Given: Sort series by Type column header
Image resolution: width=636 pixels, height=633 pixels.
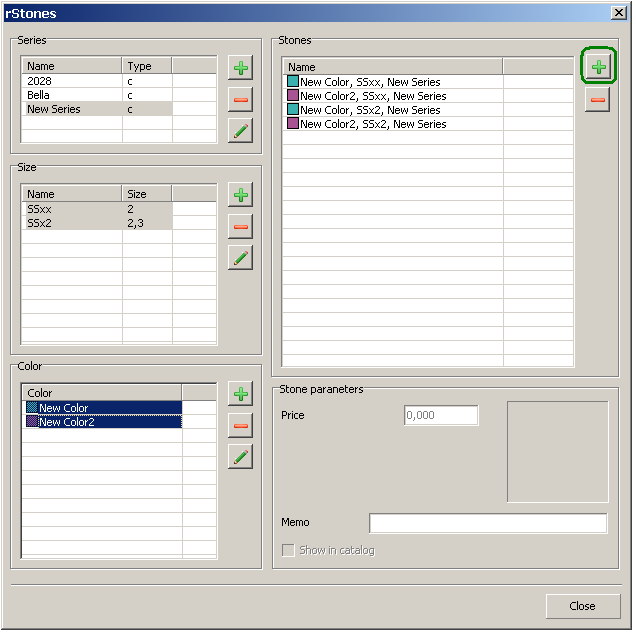Looking at the screenshot, I should point(147,66).
